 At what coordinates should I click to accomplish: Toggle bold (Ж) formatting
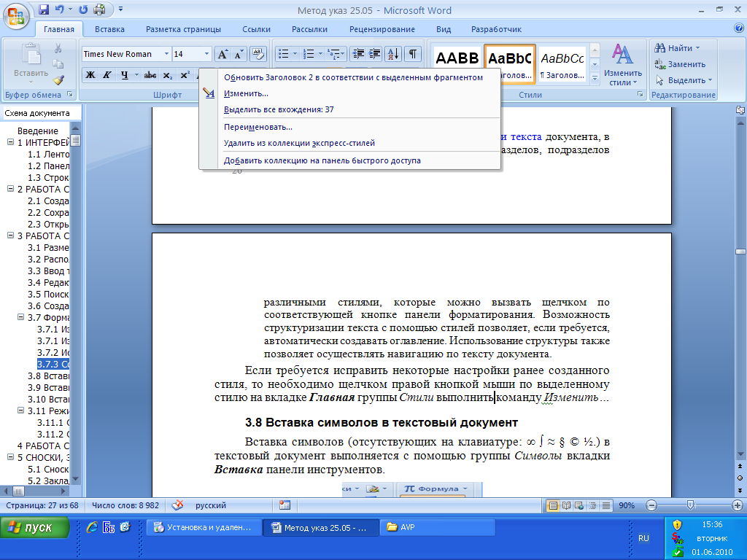tap(90, 75)
